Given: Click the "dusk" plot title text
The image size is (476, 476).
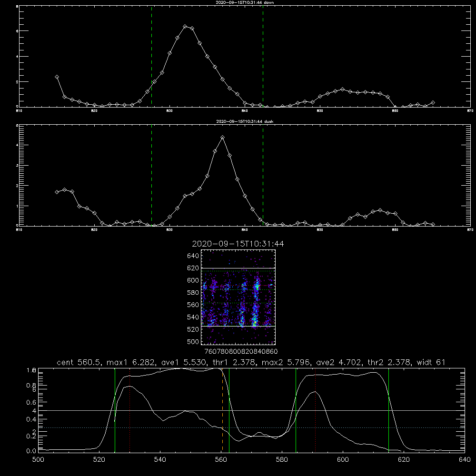Looking at the screenshot, I should (x=245, y=121).
